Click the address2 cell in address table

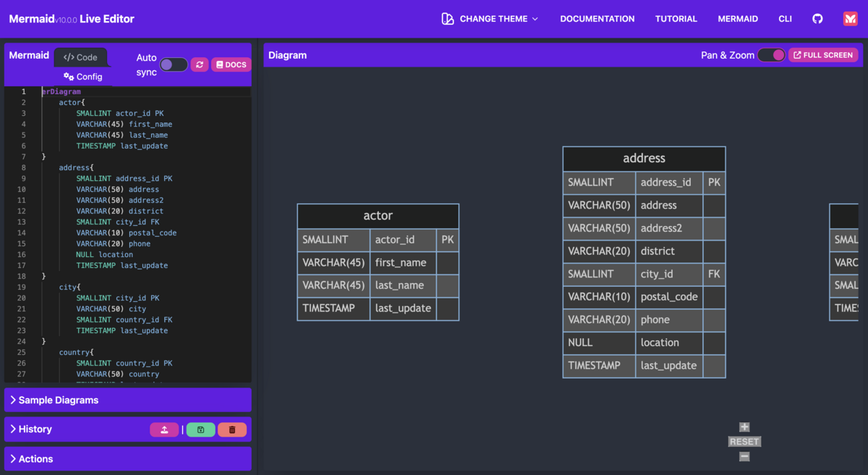669,228
